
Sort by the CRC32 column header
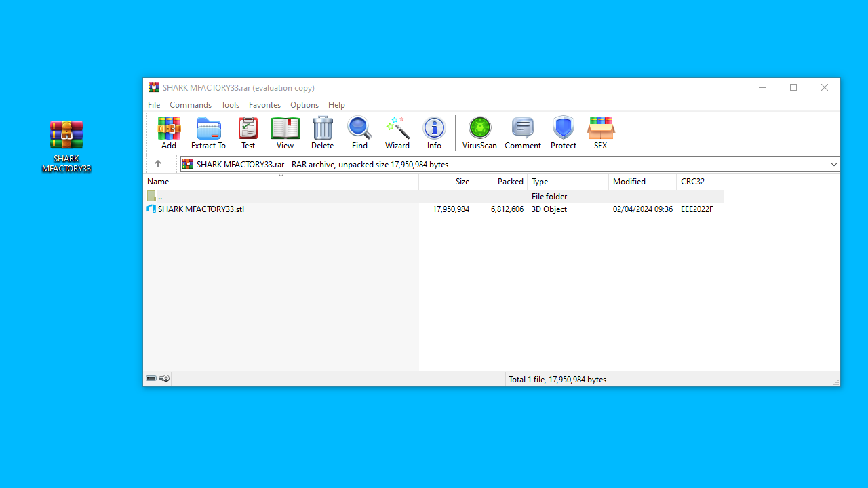pos(701,182)
